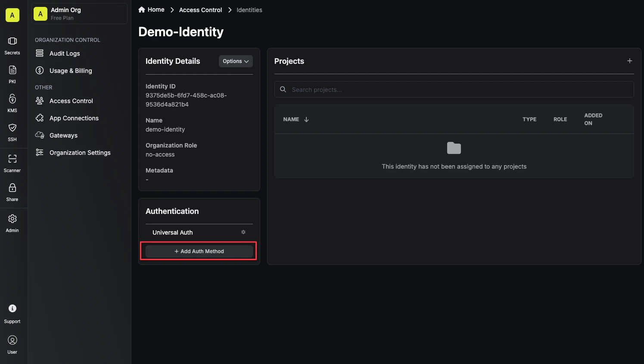
Task: Click the Organization Settings sliders icon
Action: tap(40, 152)
